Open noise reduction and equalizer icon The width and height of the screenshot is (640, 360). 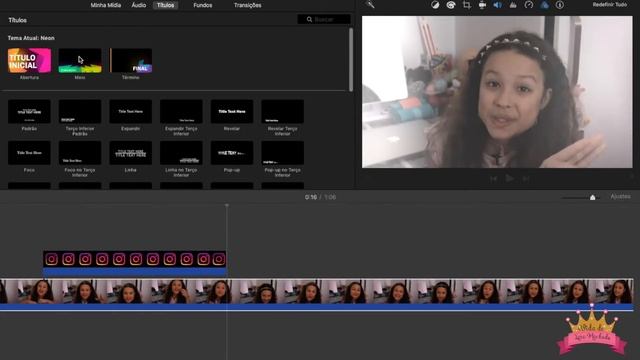tap(513, 5)
